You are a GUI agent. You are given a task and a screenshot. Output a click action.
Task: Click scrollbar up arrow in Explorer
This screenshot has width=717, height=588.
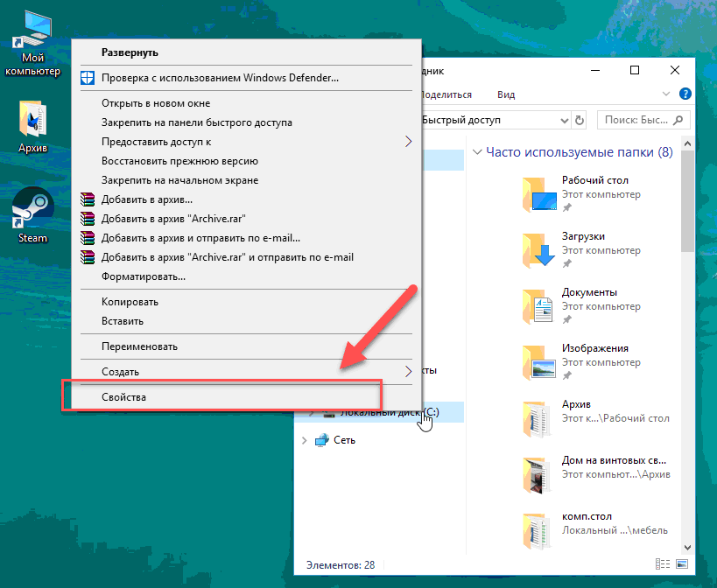(x=687, y=143)
